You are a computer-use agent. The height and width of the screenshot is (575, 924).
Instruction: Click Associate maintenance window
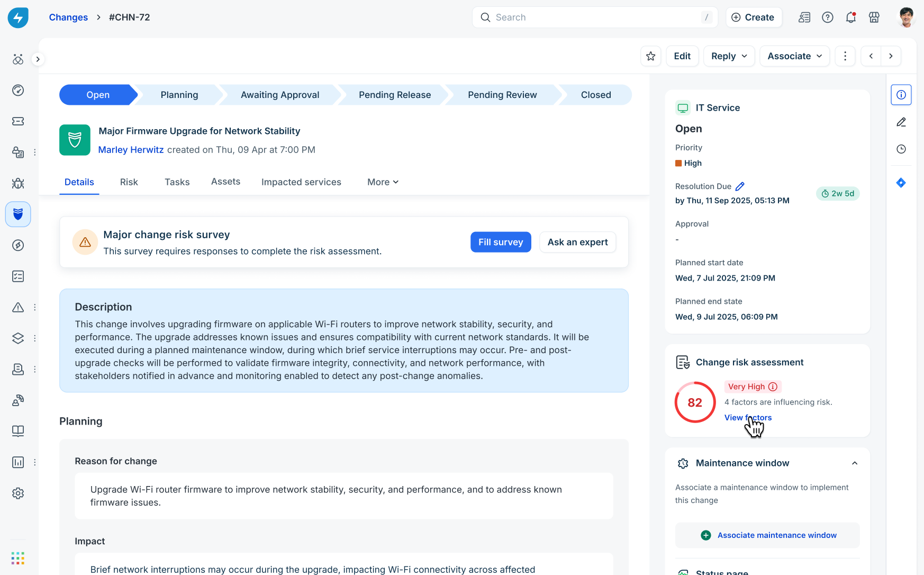click(767, 535)
